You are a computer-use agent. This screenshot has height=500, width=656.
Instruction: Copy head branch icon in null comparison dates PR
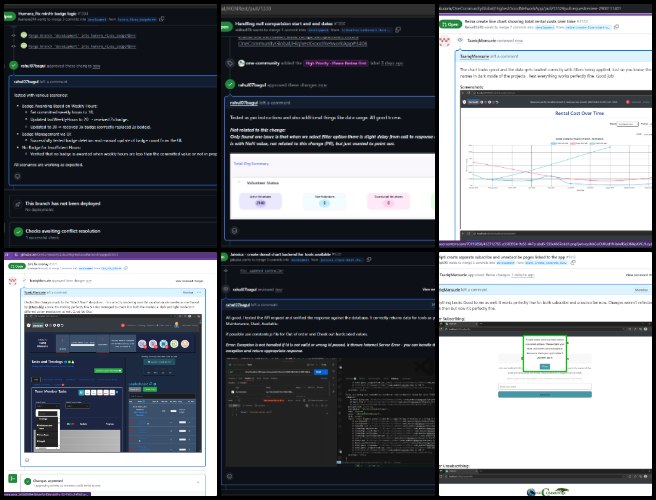click(x=398, y=30)
